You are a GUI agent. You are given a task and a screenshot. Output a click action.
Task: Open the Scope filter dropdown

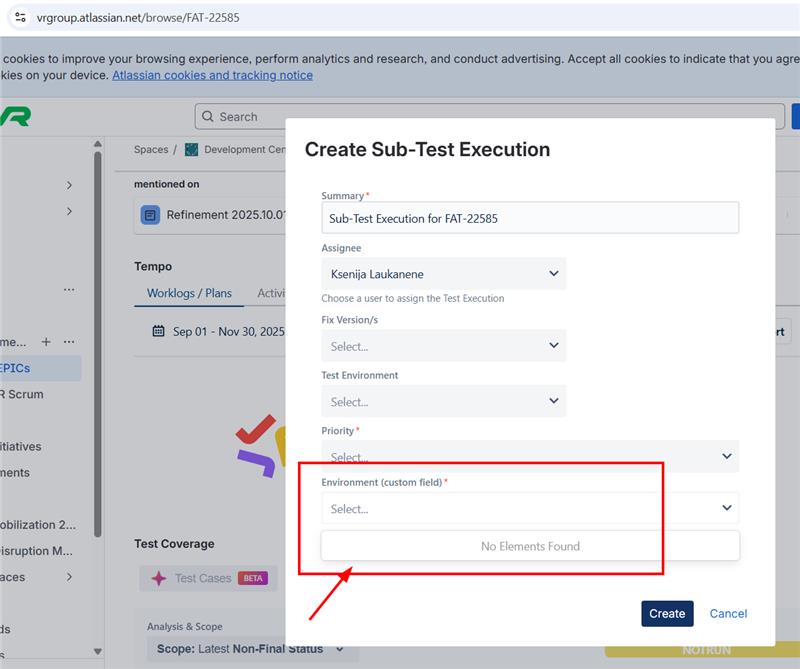[250, 649]
